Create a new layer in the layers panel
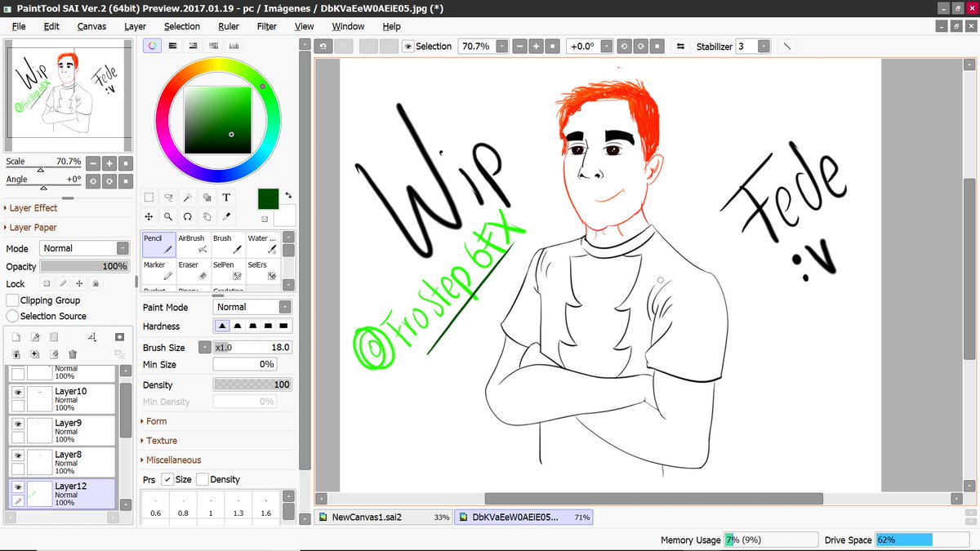Screen dimensions: 980x551 16,336
